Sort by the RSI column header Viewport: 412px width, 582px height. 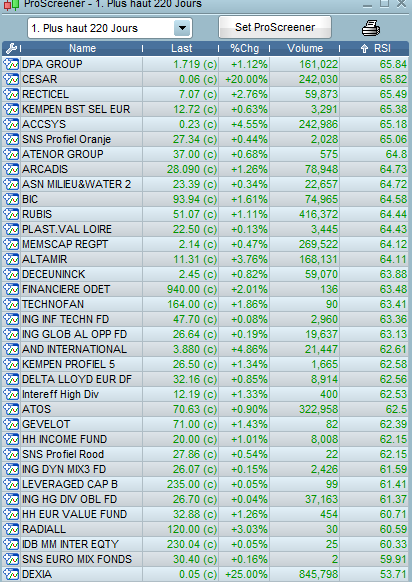click(375, 49)
